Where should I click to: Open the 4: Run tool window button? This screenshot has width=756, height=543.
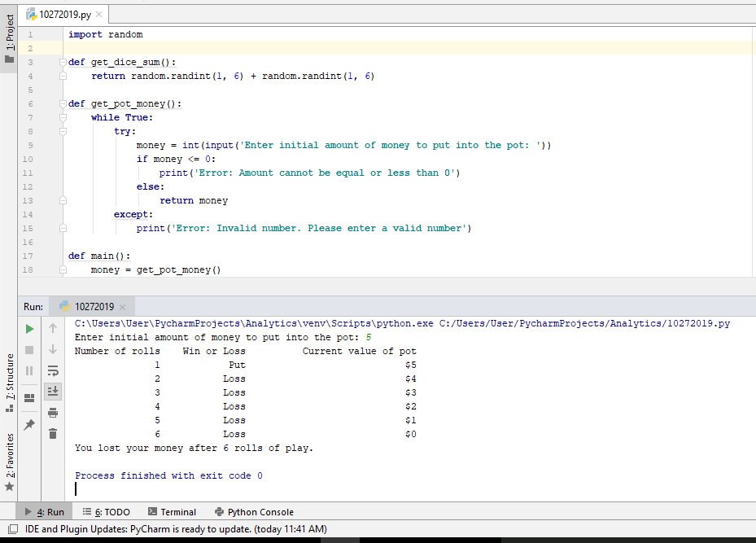(45, 512)
